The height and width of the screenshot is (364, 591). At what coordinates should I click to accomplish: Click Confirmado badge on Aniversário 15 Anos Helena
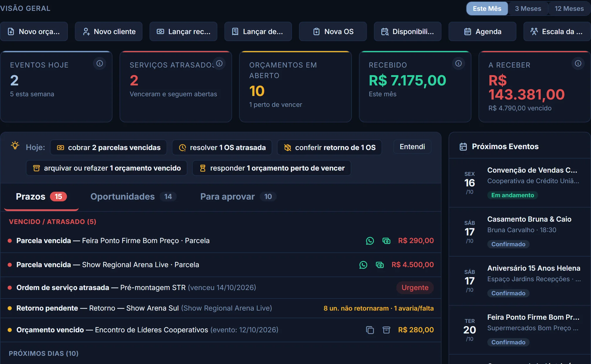click(508, 293)
